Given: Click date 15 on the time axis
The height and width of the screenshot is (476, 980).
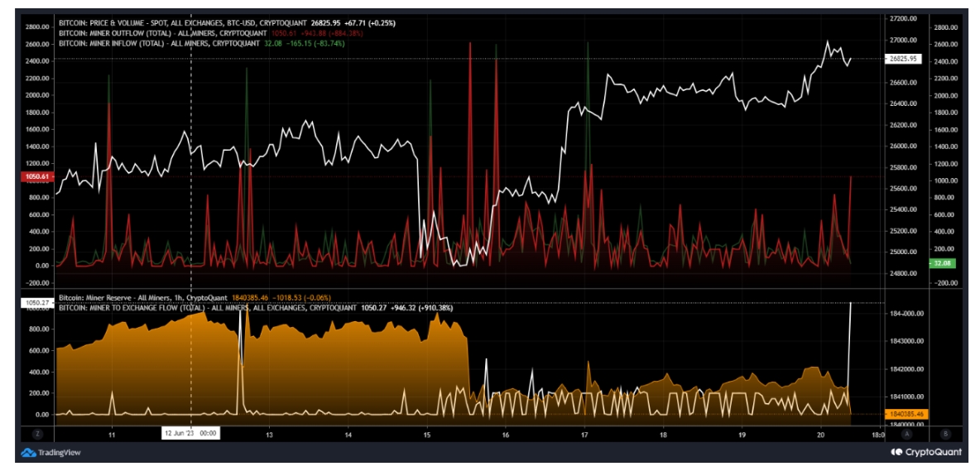Looking at the screenshot, I should [427, 434].
